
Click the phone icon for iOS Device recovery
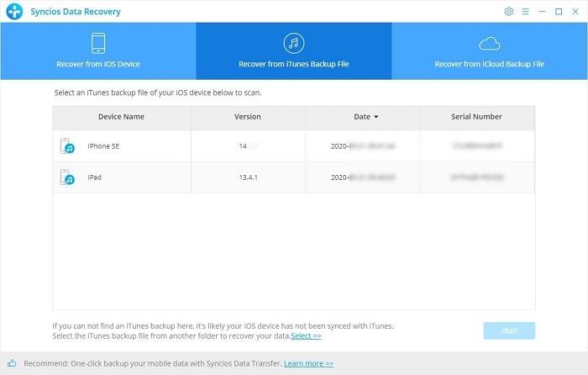click(x=98, y=43)
